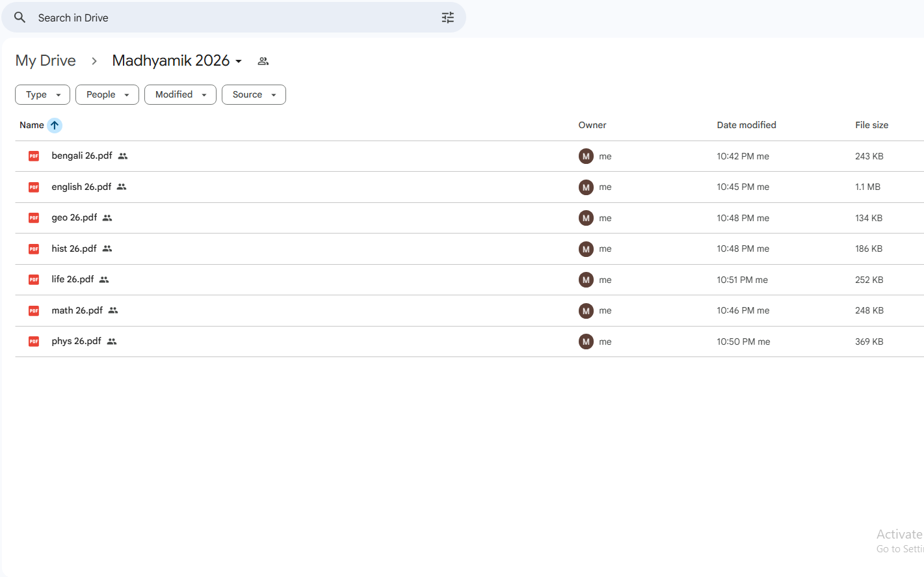Open Madhyamik 2026 folder menu

(x=177, y=61)
